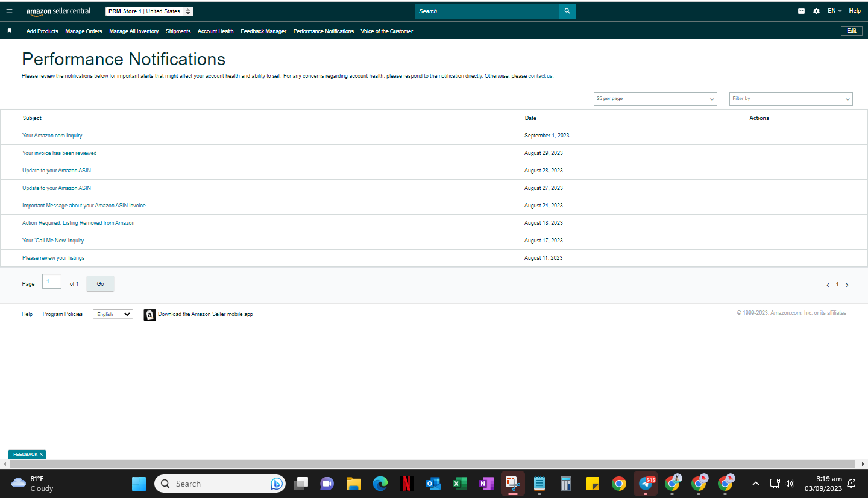Open Task View on the taskbar
This screenshot has width=868, height=498.
(301, 484)
